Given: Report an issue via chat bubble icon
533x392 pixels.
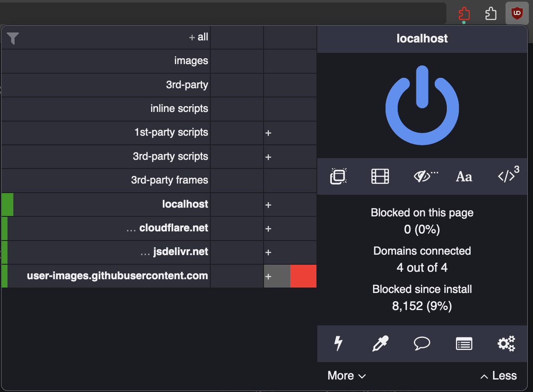Looking at the screenshot, I should click(422, 344).
